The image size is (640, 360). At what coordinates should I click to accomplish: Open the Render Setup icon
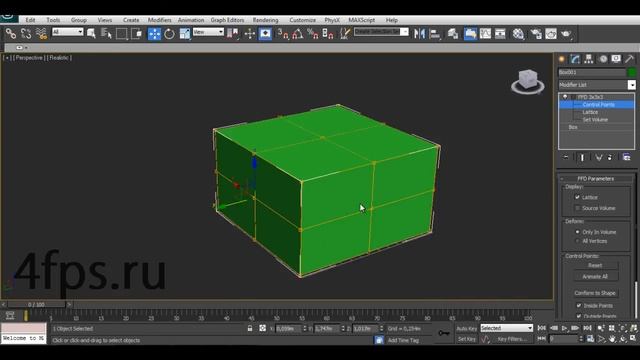[536, 33]
